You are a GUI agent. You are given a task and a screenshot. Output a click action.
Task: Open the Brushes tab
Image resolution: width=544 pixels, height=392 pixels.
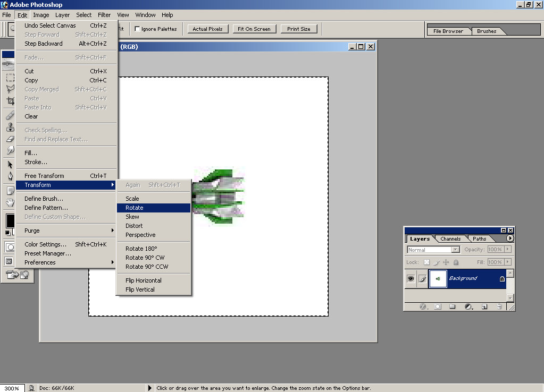tap(487, 31)
